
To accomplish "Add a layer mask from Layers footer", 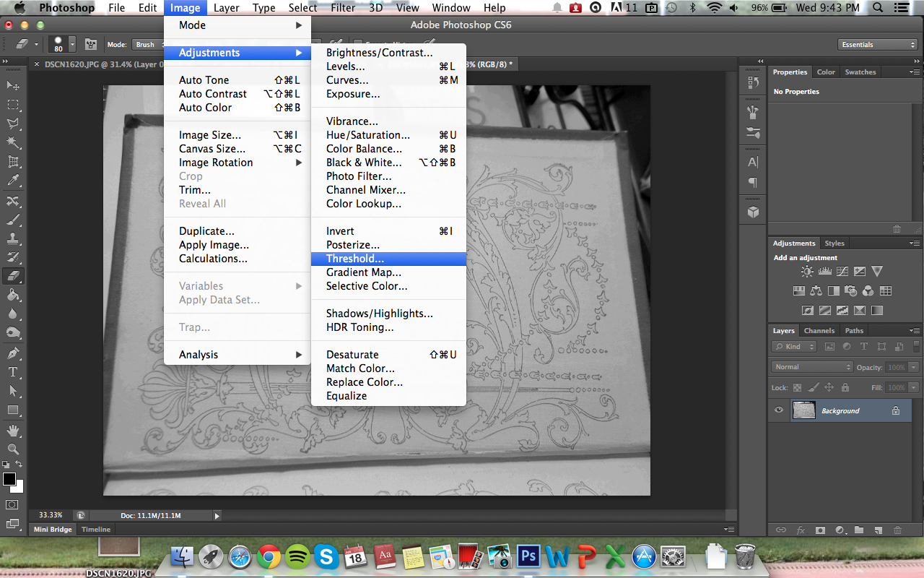I will [x=820, y=530].
